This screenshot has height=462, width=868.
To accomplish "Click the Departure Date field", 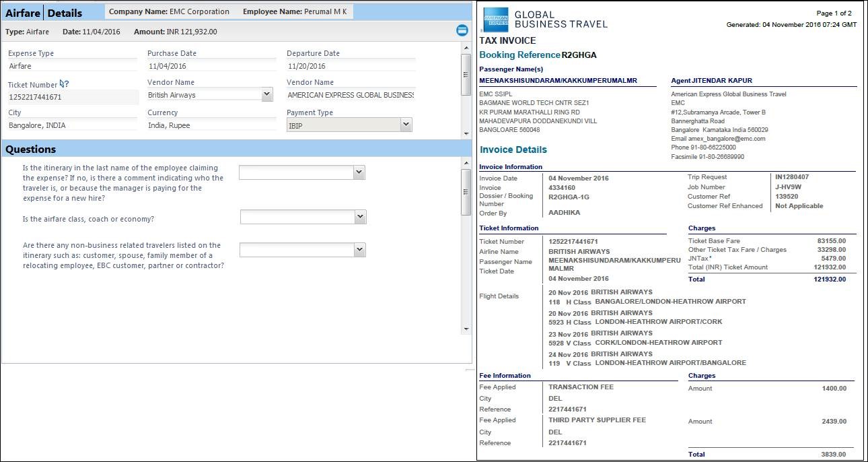I will pyautogui.click(x=350, y=66).
